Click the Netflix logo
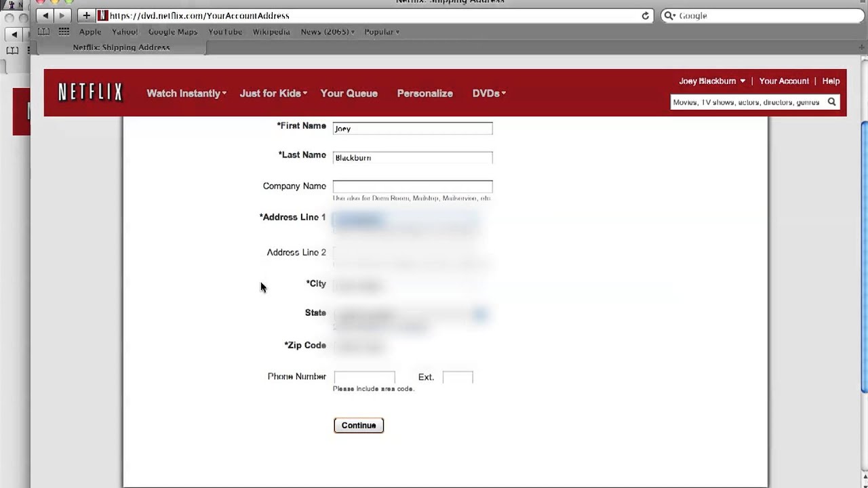The image size is (868, 488). point(90,92)
